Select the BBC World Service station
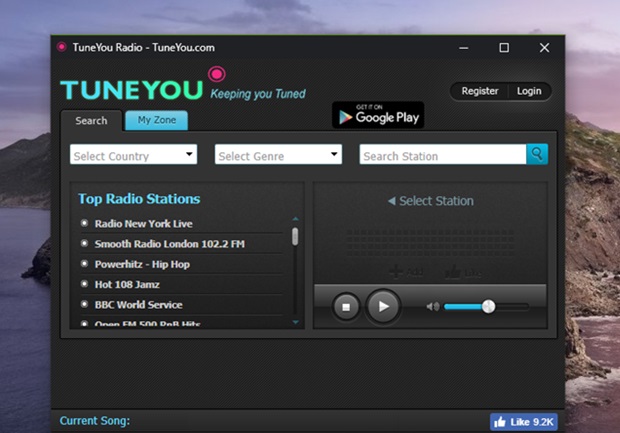 pyautogui.click(x=138, y=304)
